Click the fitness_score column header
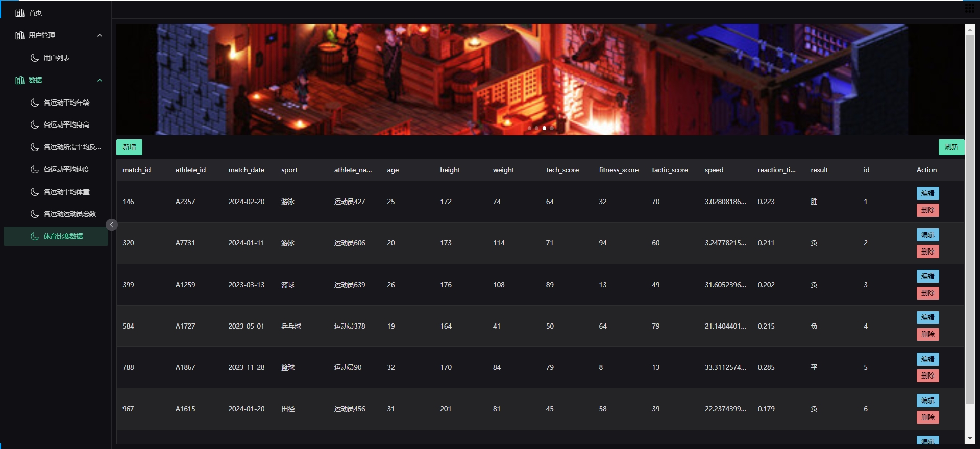The image size is (980, 449). tap(619, 170)
